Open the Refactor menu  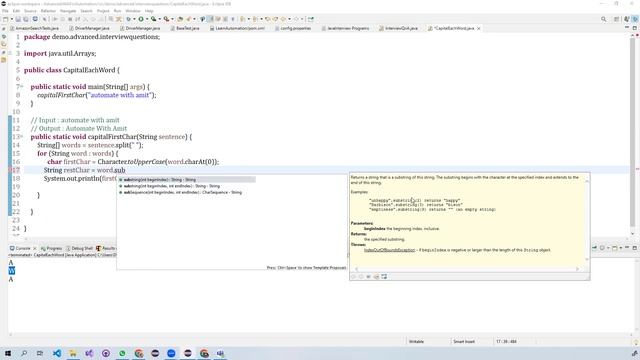click(48, 11)
